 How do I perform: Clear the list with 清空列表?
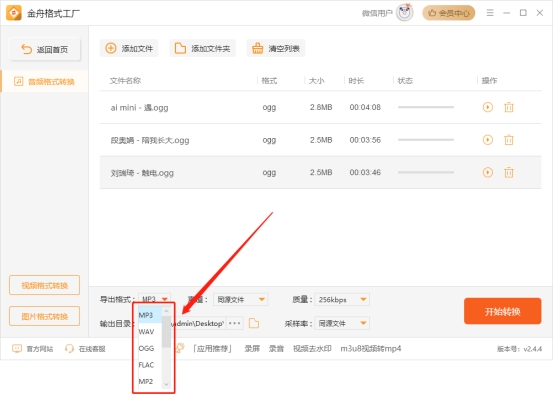click(x=276, y=48)
